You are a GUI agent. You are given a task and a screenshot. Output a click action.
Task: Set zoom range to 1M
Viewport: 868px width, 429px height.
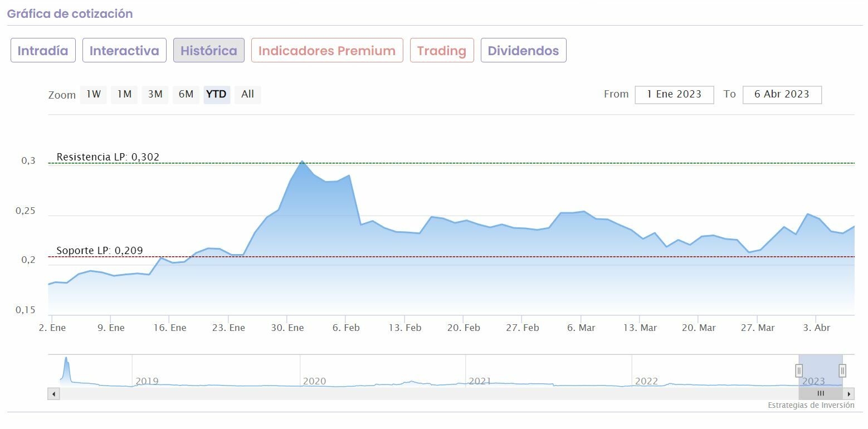(124, 94)
